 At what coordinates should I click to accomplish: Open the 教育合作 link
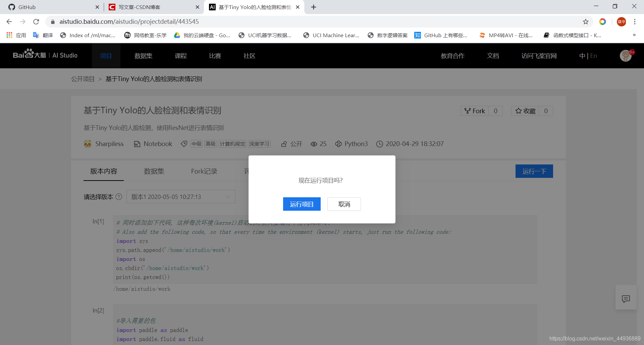pos(452,56)
